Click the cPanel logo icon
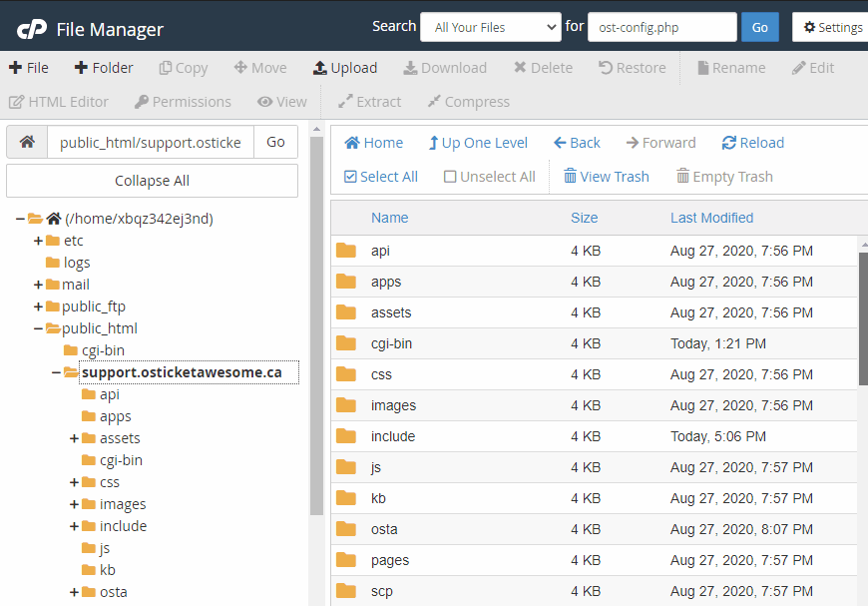The image size is (868, 606). pos(32,29)
